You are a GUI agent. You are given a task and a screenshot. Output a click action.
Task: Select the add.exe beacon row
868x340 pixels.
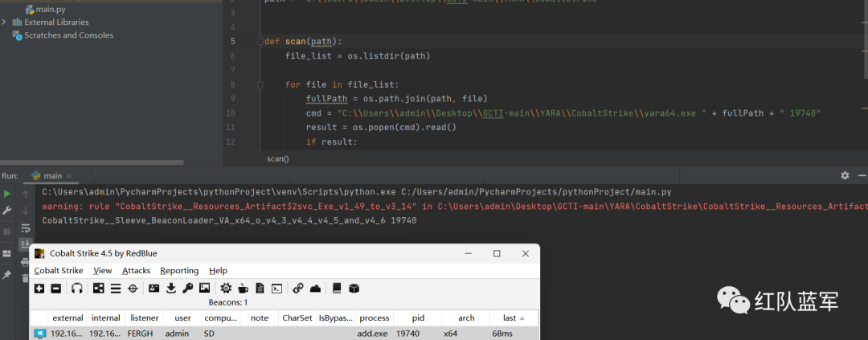click(x=284, y=334)
